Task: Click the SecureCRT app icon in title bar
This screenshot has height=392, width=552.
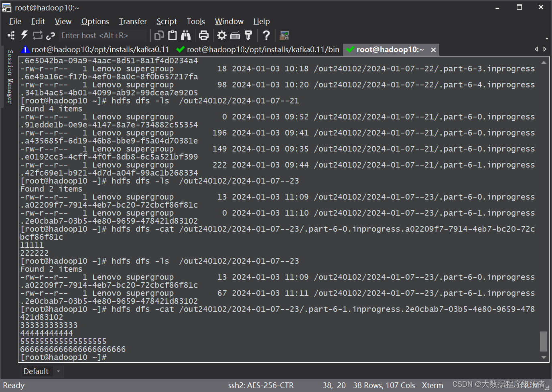Action: [x=7, y=7]
